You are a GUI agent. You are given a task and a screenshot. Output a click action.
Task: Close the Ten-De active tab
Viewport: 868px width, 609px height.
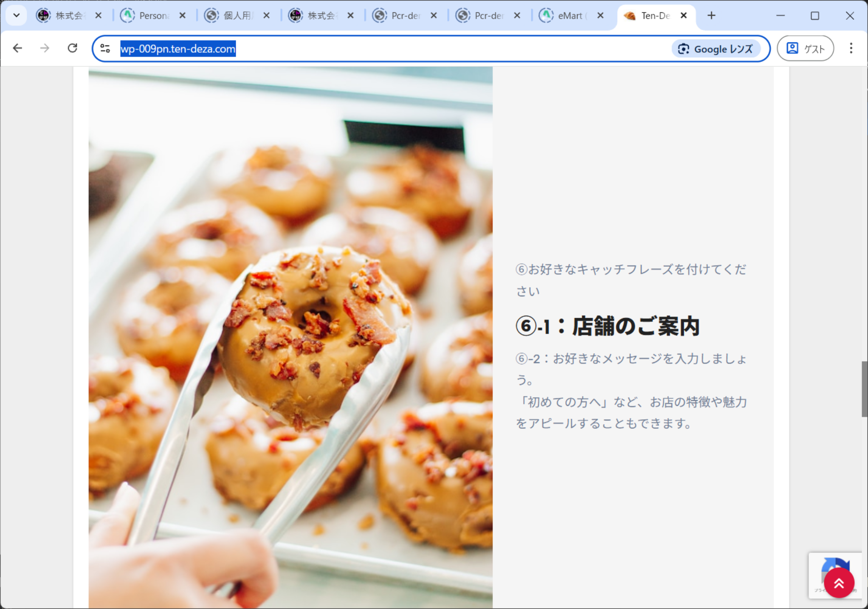[684, 16]
